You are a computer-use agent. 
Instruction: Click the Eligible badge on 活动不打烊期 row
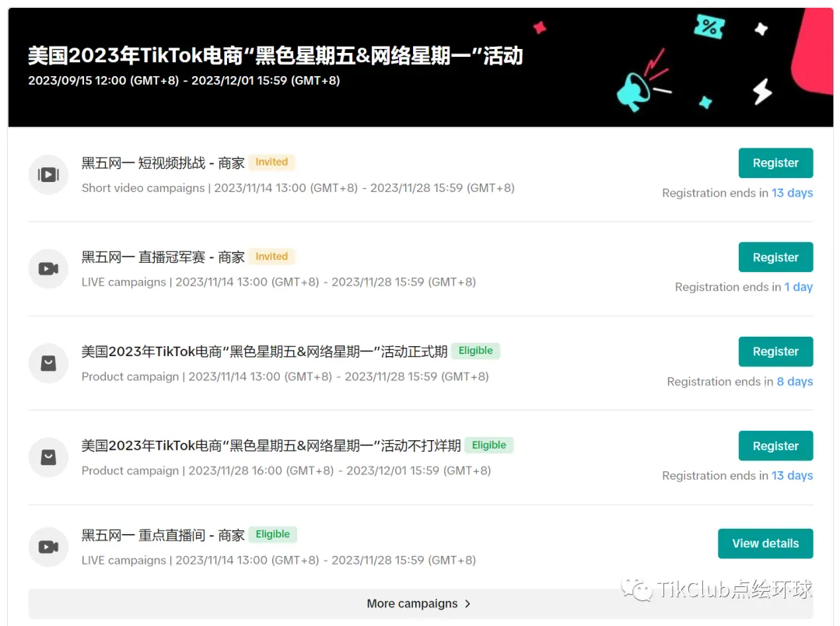489,445
